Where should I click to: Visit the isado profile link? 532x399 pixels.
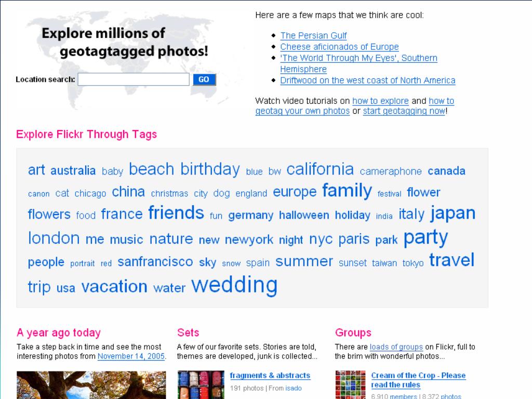(293, 388)
